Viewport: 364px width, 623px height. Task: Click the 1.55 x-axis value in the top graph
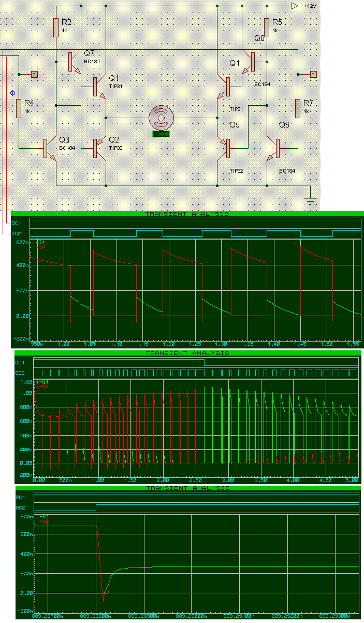tap(353, 344)
